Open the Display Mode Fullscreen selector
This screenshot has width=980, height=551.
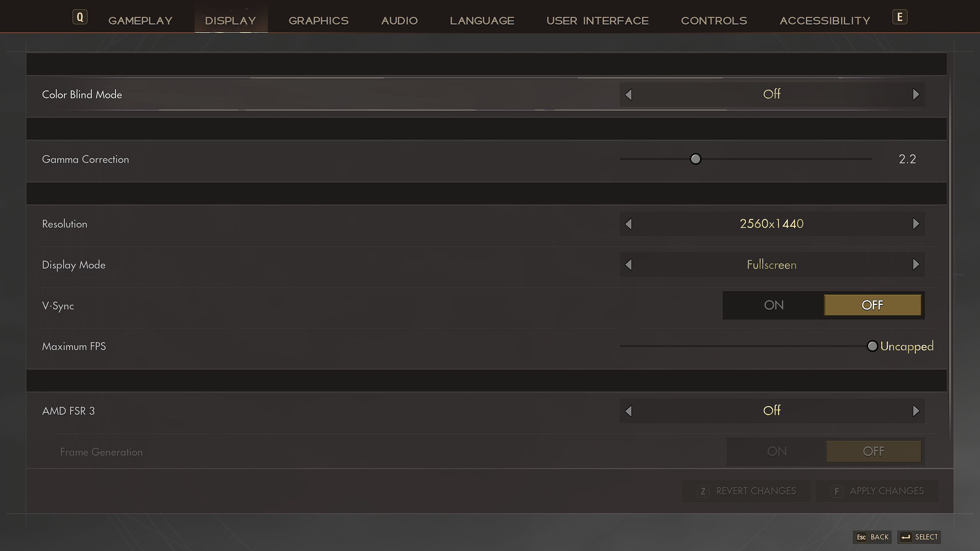[771, 264]
